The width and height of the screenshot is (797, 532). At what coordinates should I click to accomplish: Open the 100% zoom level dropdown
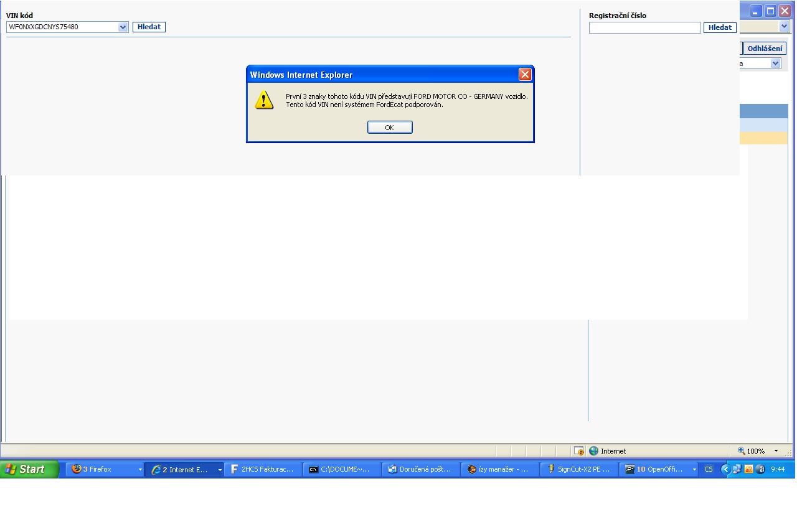point(776,451)
